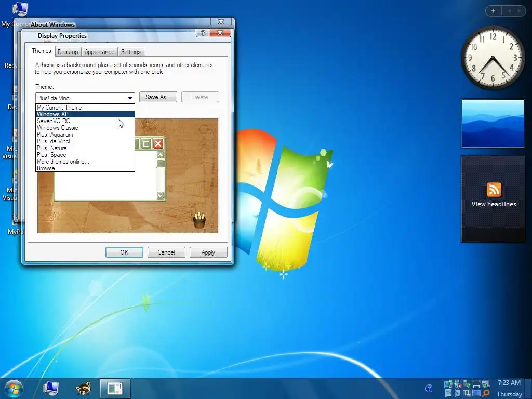Click Browse... theme entry
This screenshot has width=532, height=399.
[85, 168]
